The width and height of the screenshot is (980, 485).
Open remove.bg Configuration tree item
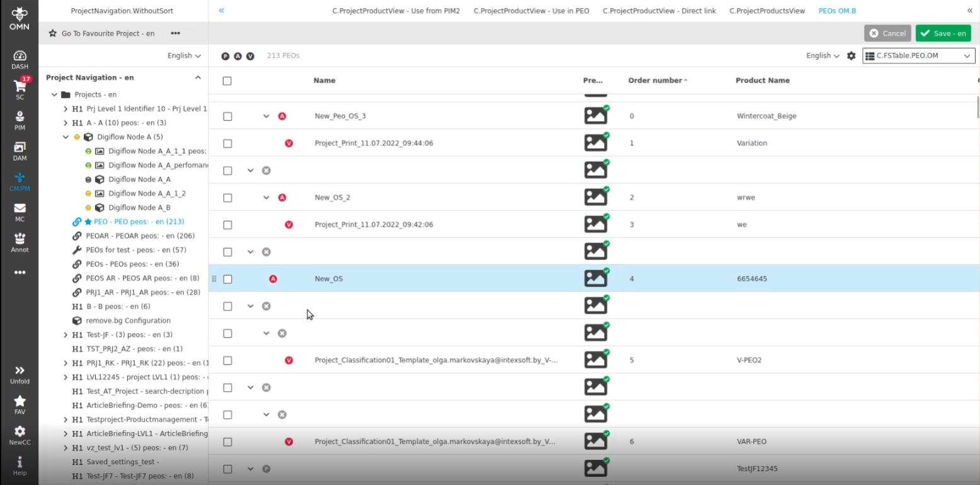pos(128,321)
